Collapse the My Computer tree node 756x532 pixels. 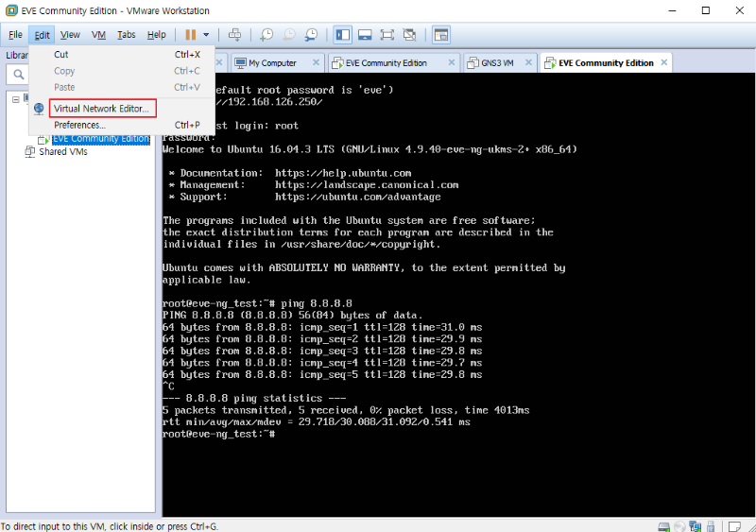[16, 98]
